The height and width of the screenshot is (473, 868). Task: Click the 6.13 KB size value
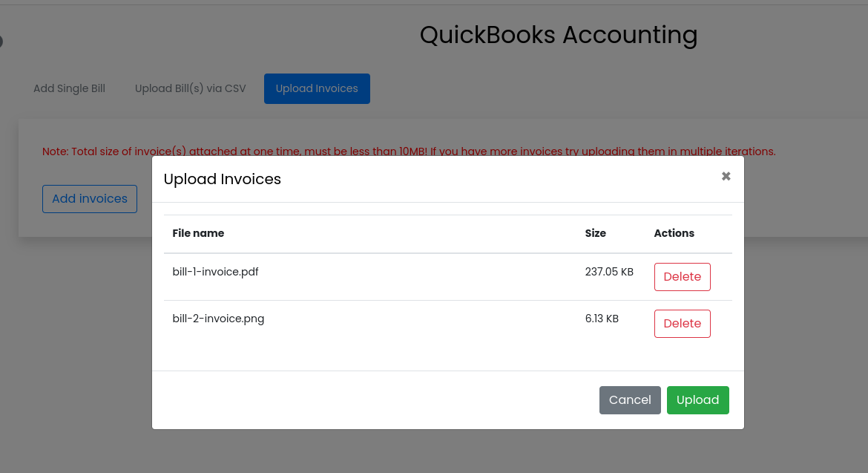[x=602, y=318]
